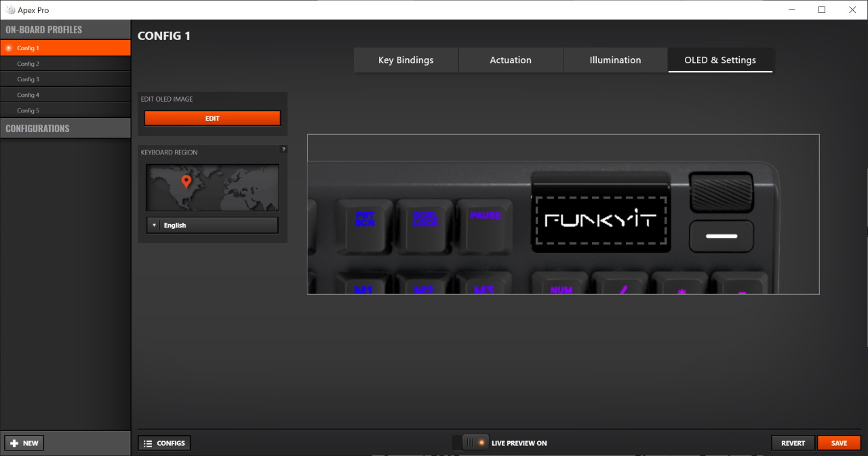This screenshot has width=868, height=456.
Task: Save the configuration changes
Action: point(839,443)
